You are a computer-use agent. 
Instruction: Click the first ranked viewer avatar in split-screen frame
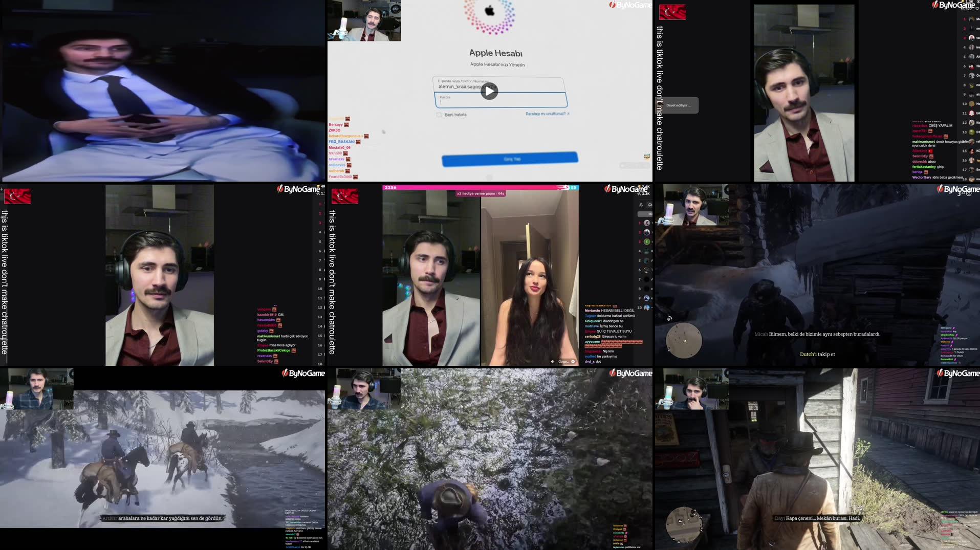pos(647,223)
